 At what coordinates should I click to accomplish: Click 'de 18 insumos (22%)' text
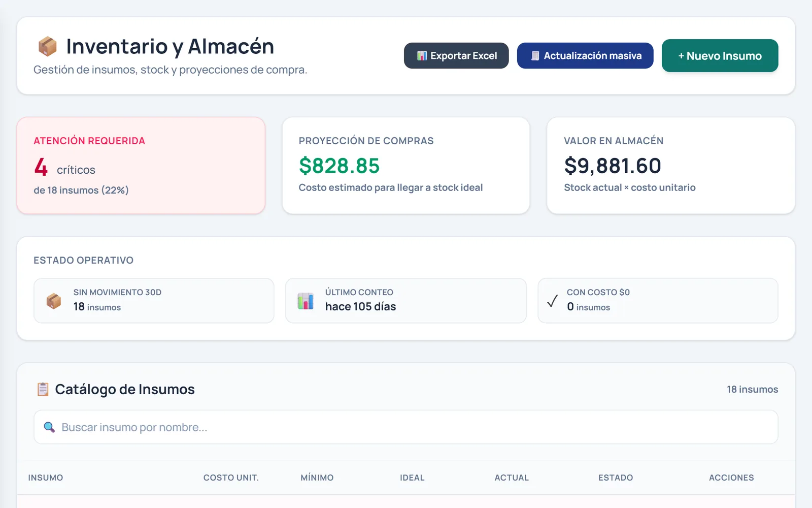point(81,190)
